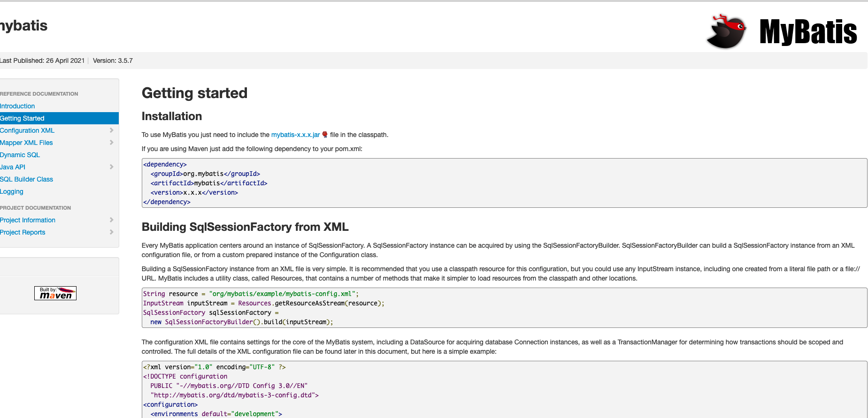This screenshot has width=868, height=418.
Task: Click the Version: 3.5.7 text
Action: point(113,61)
